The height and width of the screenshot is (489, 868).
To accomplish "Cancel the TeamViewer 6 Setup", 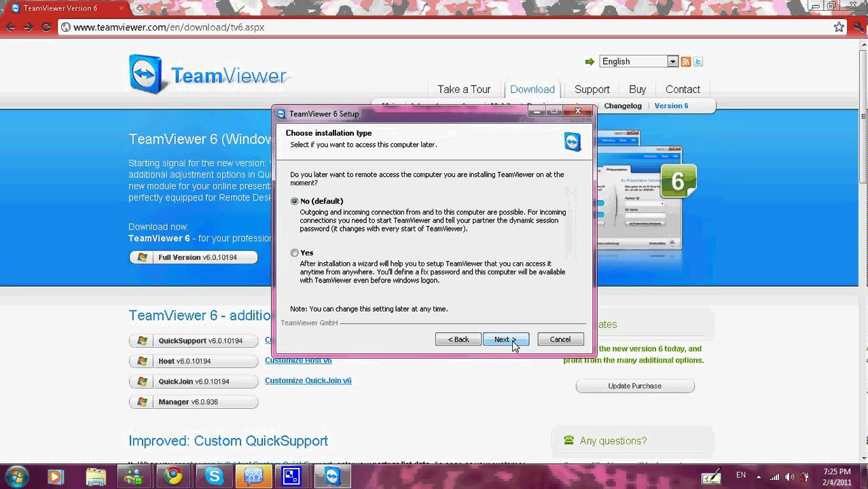I will 560,339.
